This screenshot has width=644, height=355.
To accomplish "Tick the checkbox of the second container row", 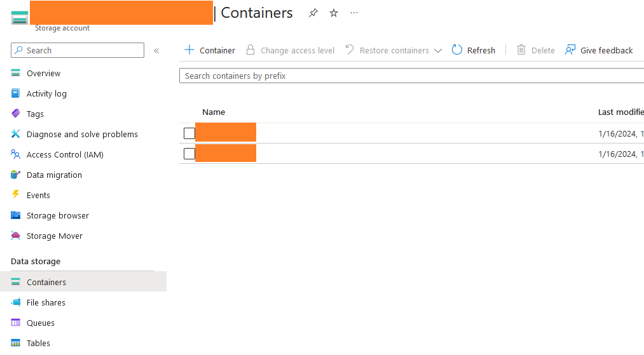I will pos(189,154).
